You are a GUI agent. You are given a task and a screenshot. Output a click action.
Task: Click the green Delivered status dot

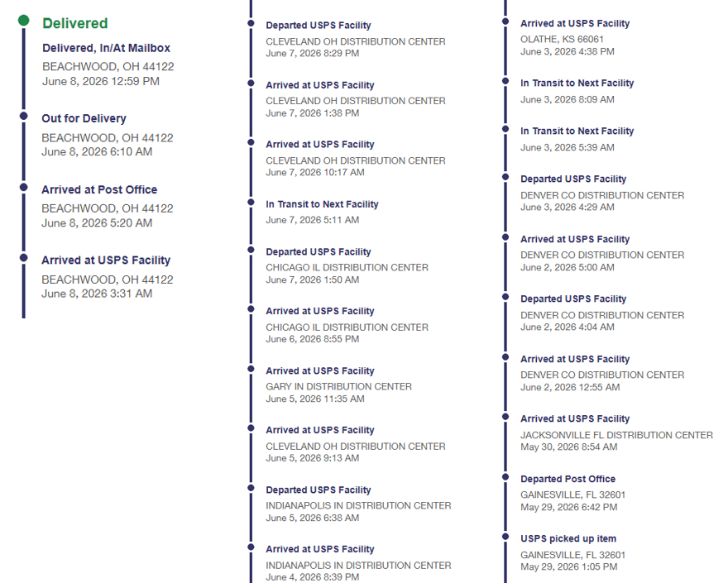24,21
